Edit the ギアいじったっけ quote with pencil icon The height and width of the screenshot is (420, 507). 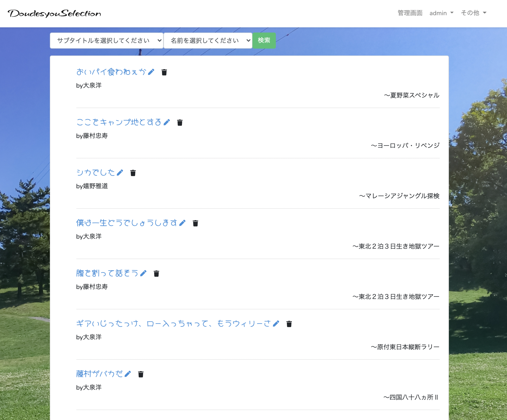[276, 323]
